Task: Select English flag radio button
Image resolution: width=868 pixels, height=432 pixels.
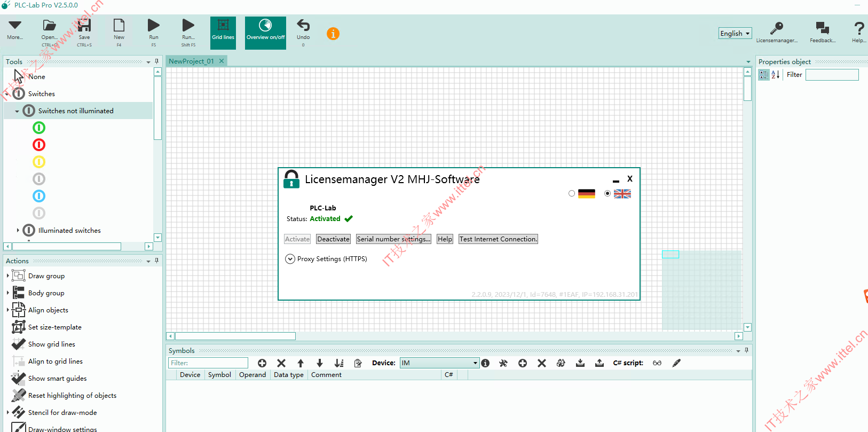Action: pos(607,193)
